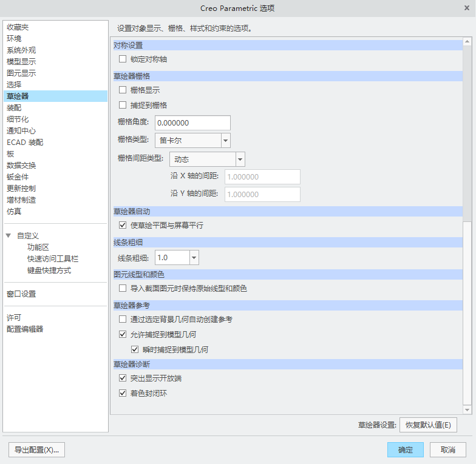Open 通知中心 options
Screen dimensions: 476x464
[56, 131]
